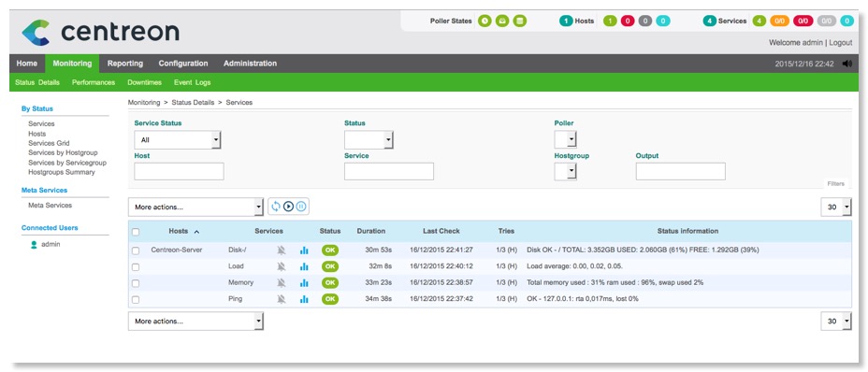
Task: Click the Host filter input field
Action: [179, 172]
